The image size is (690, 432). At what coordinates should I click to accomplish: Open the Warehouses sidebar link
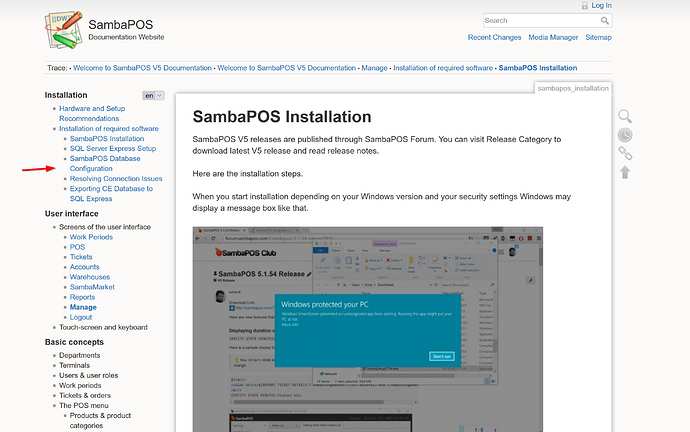90,277
